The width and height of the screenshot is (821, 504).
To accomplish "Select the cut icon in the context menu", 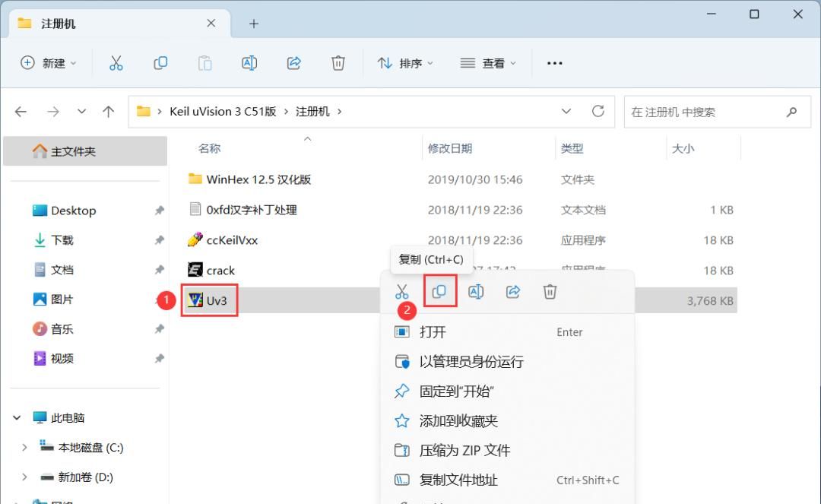I will (x=401, y=291).
